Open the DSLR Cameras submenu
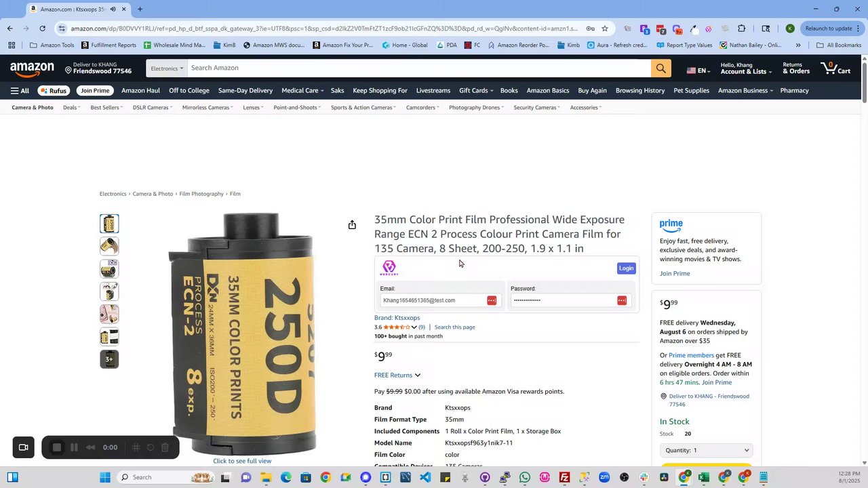Screen dimensions: 868x488 point(152,108)
